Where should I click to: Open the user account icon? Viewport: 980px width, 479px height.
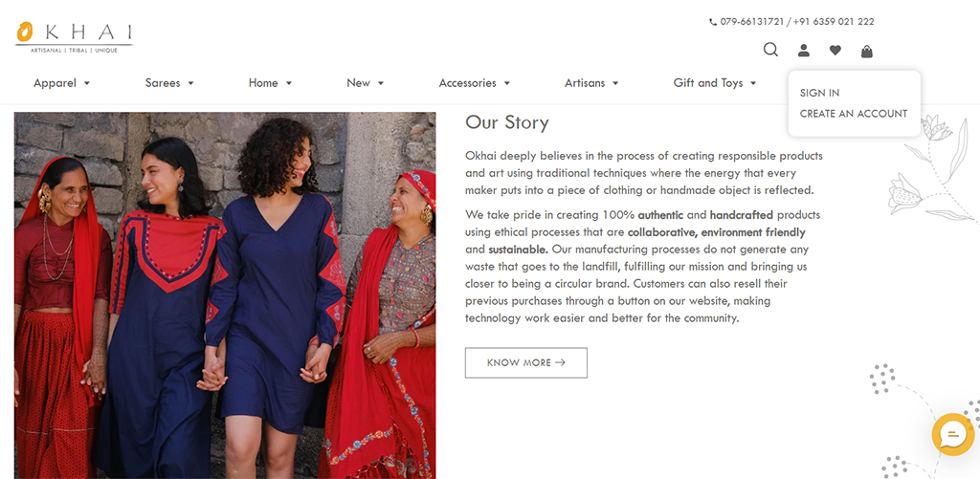coord(804,52)
